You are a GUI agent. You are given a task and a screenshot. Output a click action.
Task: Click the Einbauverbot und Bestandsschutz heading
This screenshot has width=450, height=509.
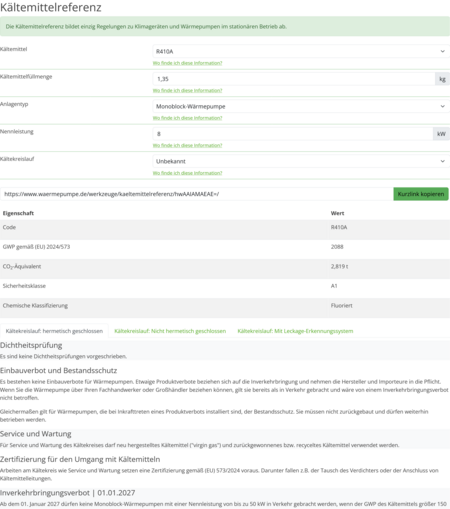[59, 371]
